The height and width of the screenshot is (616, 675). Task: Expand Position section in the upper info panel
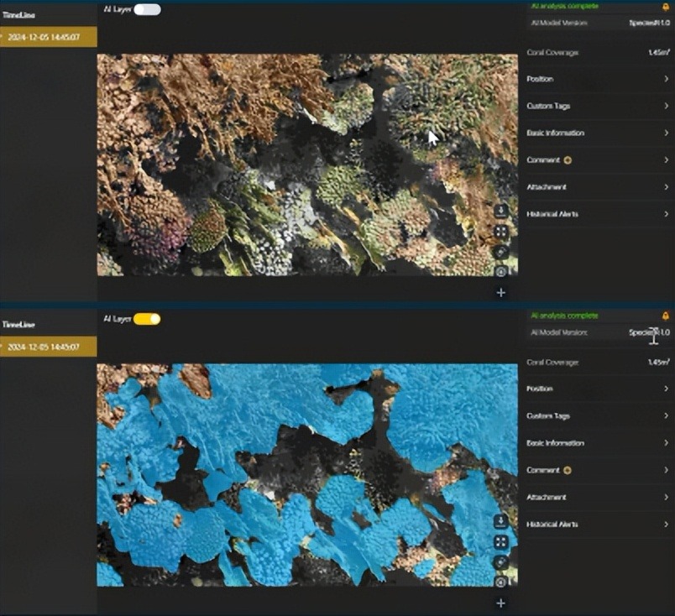597,79
